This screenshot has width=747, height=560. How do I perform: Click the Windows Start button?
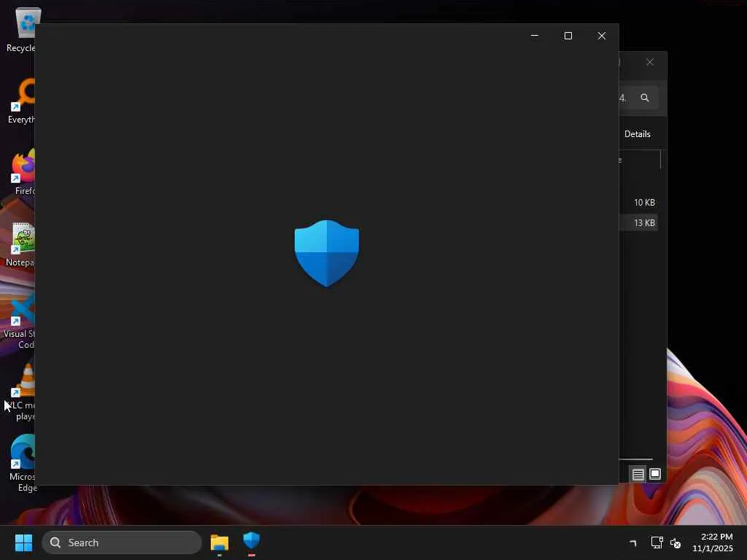[x=23, y=542]
